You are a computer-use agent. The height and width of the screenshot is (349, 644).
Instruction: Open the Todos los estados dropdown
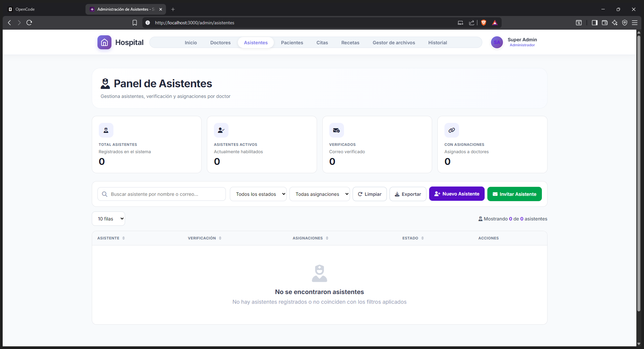(258, 194)
